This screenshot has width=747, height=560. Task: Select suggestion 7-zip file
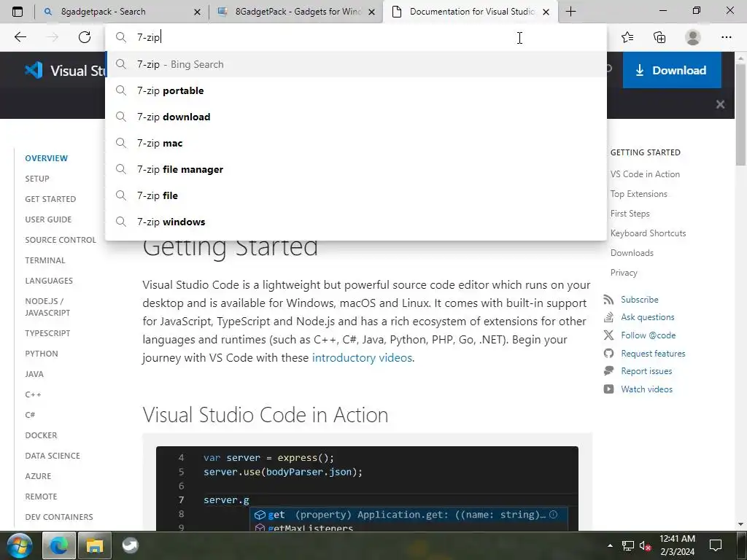click(356, 195)
